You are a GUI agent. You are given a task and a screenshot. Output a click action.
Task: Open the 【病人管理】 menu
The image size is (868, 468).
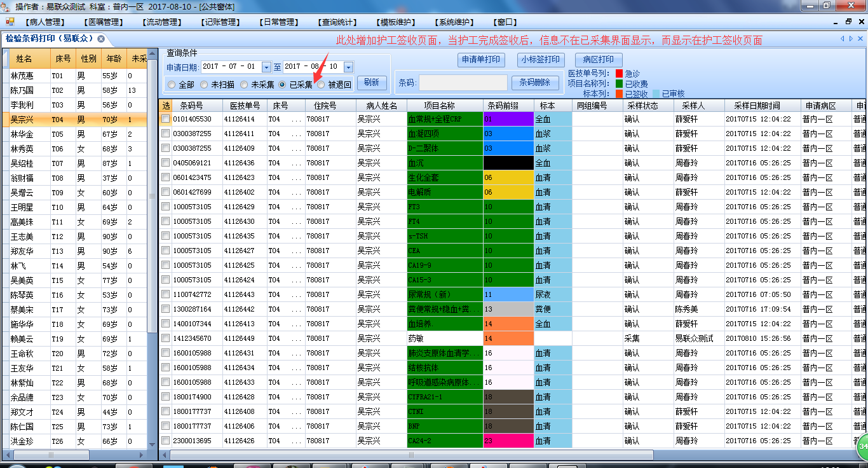pyautogui.click(x=45, y=22)
